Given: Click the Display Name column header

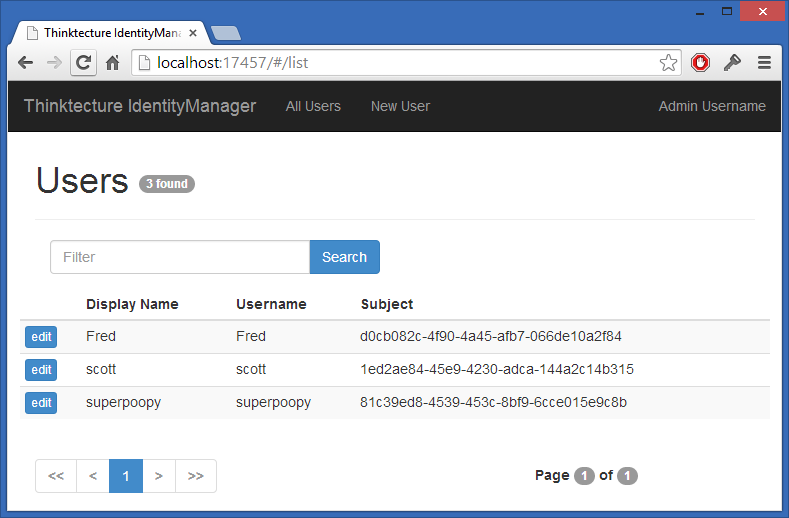Looking at the screenshot, I should pyautogui.click(x=132, y=304).
